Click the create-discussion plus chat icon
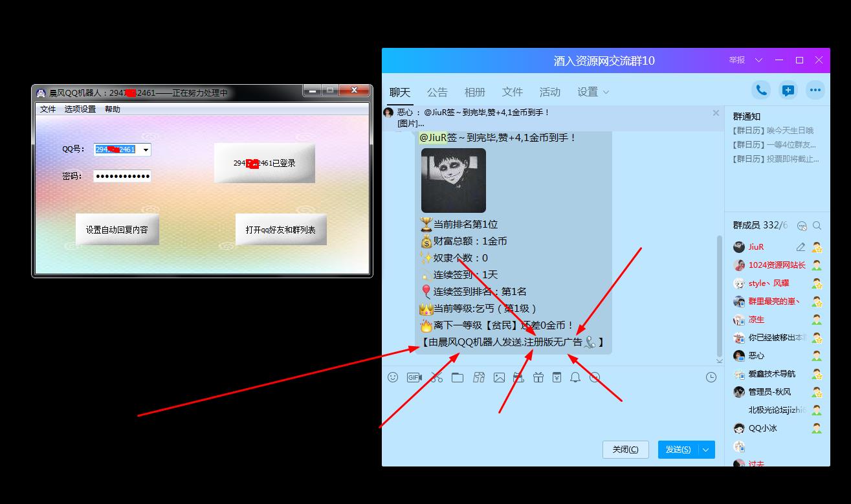 pyautogui.click(x=788, y=91)
